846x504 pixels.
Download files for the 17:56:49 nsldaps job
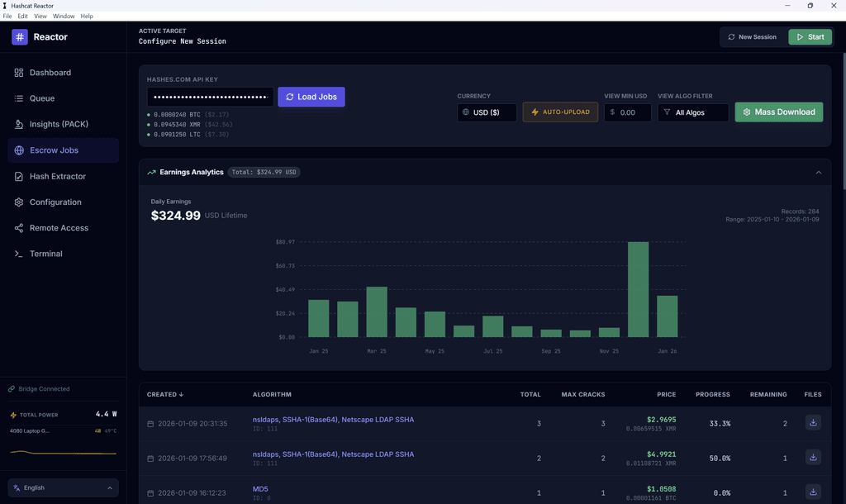tap(813, 458)
